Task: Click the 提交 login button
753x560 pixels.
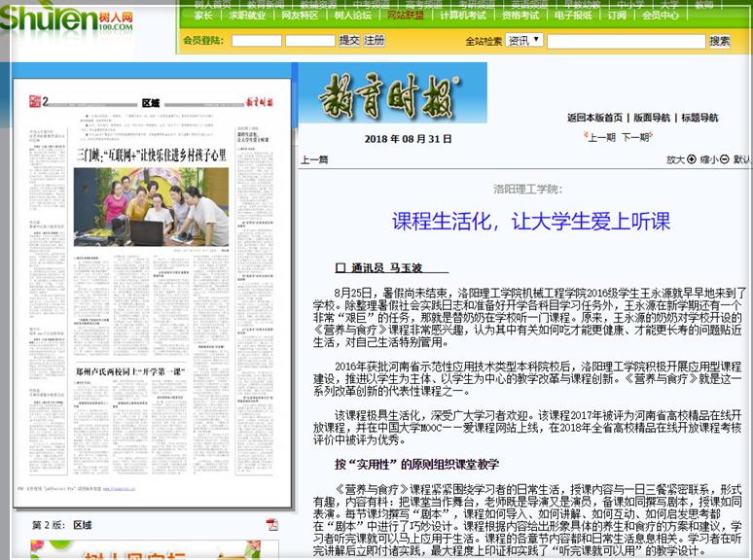Action: pyautogui.click(x=349, y=41)
